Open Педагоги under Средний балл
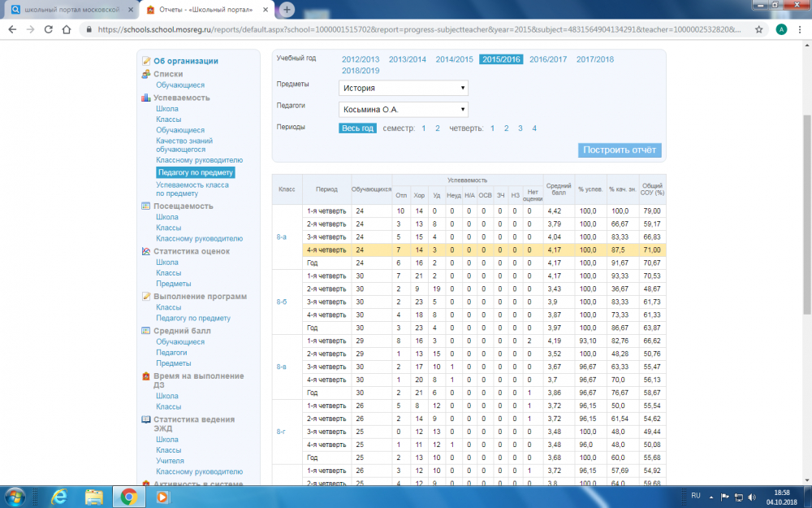 point(171,353)
